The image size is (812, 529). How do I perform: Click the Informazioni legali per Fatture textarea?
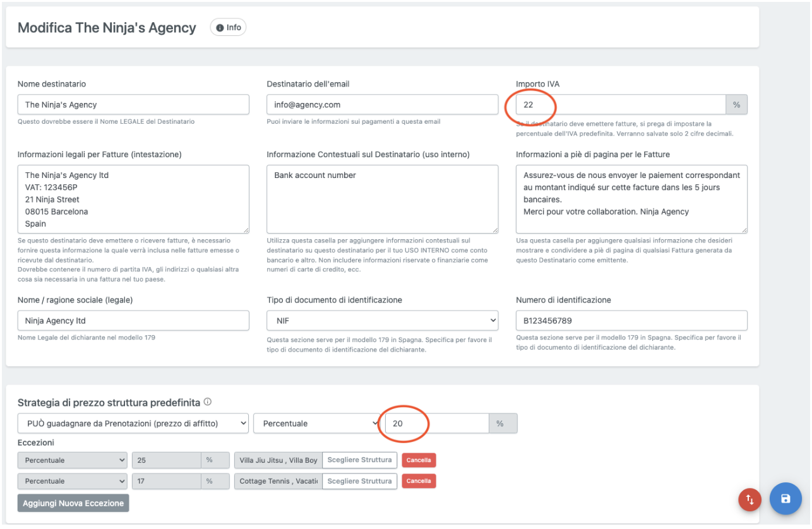tap(133, 199)
